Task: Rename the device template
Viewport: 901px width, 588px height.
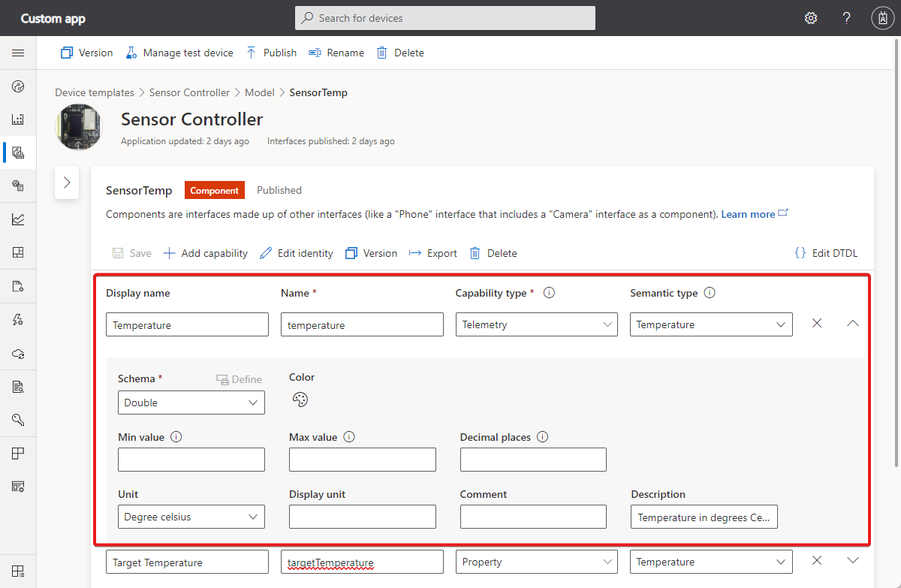Action: point(336,53)
